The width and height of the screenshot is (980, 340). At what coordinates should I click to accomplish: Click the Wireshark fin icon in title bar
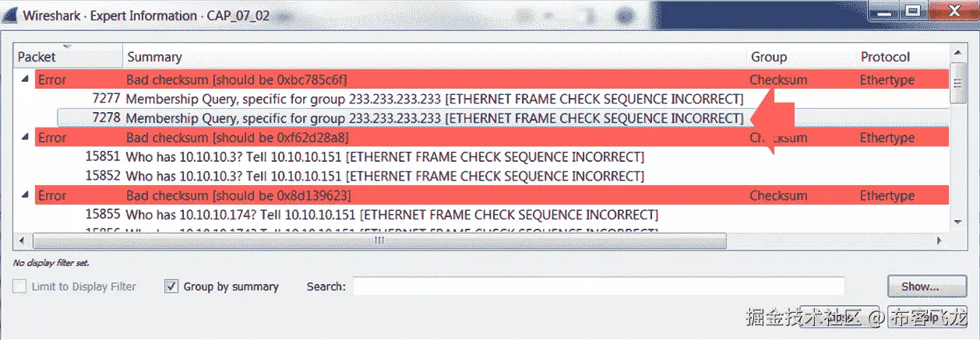(12, 15)
